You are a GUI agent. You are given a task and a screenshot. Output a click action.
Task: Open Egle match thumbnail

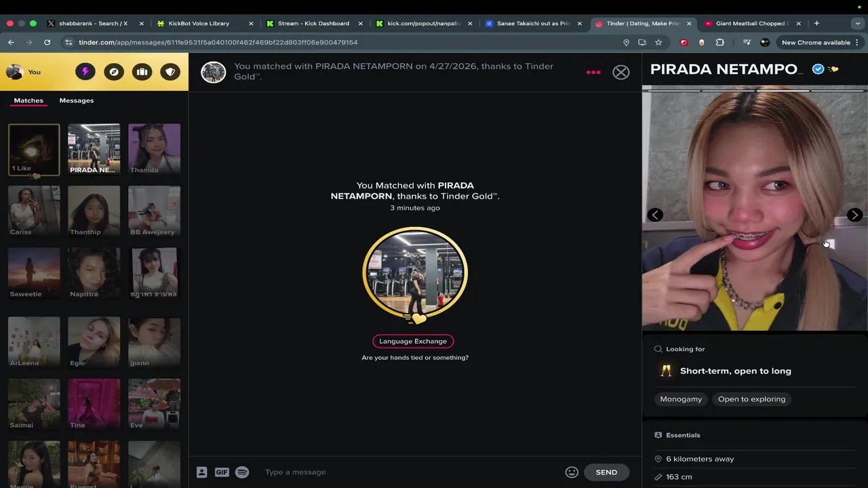tap(94, 342)
